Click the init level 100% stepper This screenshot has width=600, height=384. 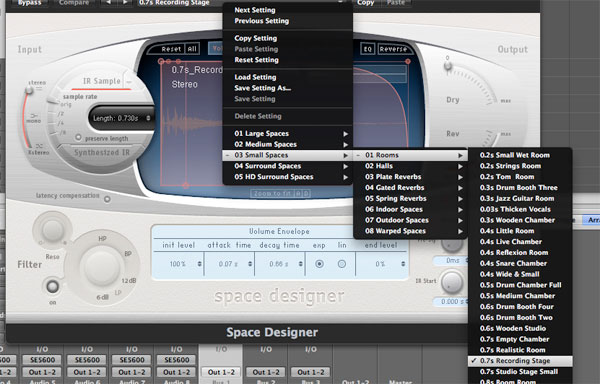pos(199,264)
